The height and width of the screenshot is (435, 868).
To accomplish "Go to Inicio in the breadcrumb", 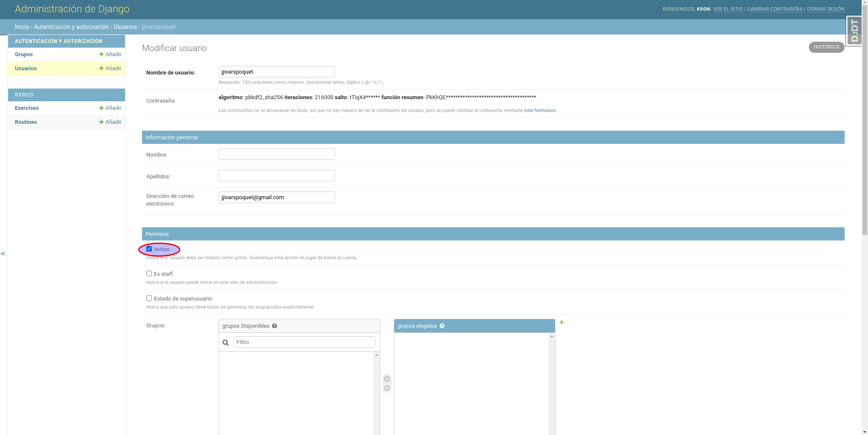I will point(22,27).
